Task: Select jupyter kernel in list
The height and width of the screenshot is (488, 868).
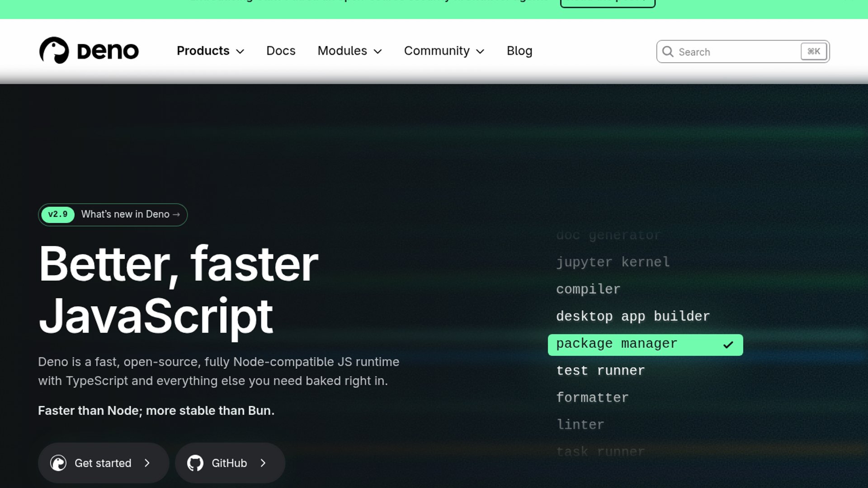Action: 613,262
